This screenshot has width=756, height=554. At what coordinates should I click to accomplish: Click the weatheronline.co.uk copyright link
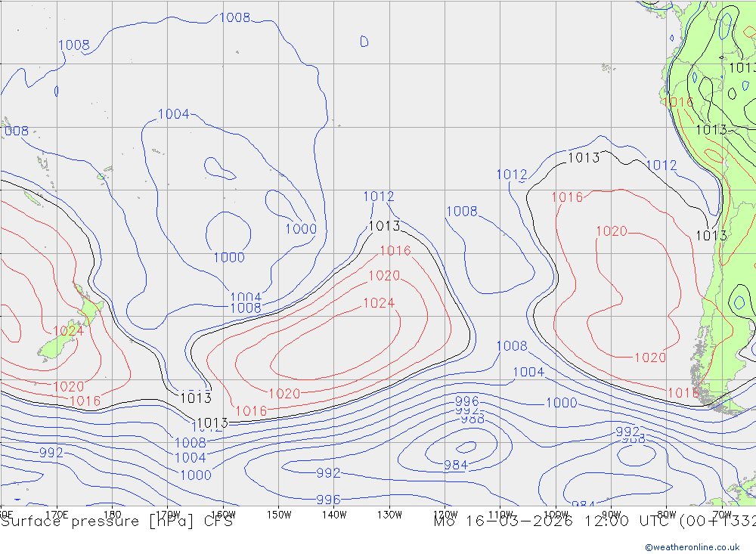pos(692,547)
